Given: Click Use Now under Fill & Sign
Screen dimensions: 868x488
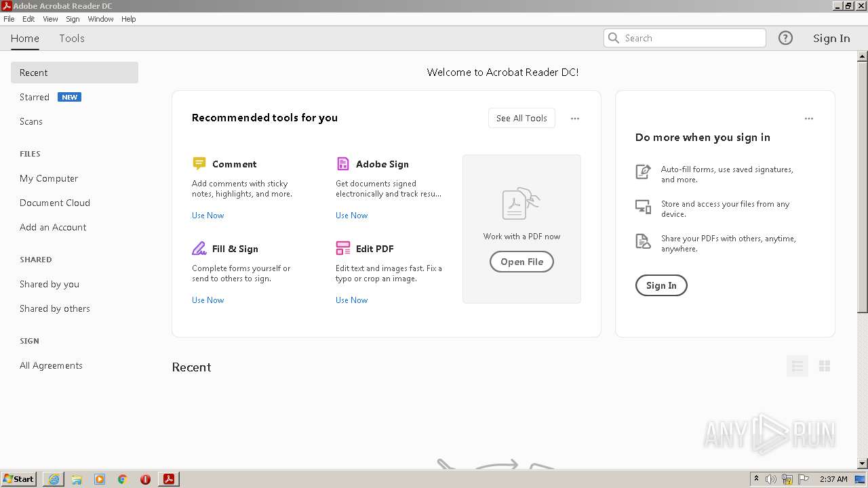Looking at the screenshot, I should click(208, 300).
